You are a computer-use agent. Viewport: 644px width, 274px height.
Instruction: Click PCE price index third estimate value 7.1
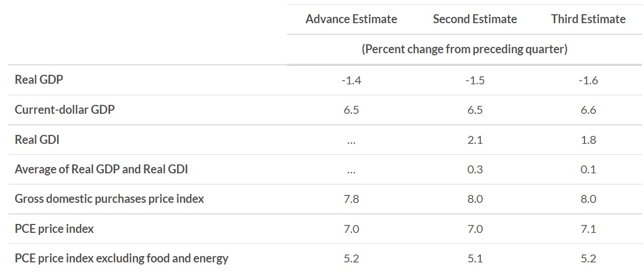point(588,229)
